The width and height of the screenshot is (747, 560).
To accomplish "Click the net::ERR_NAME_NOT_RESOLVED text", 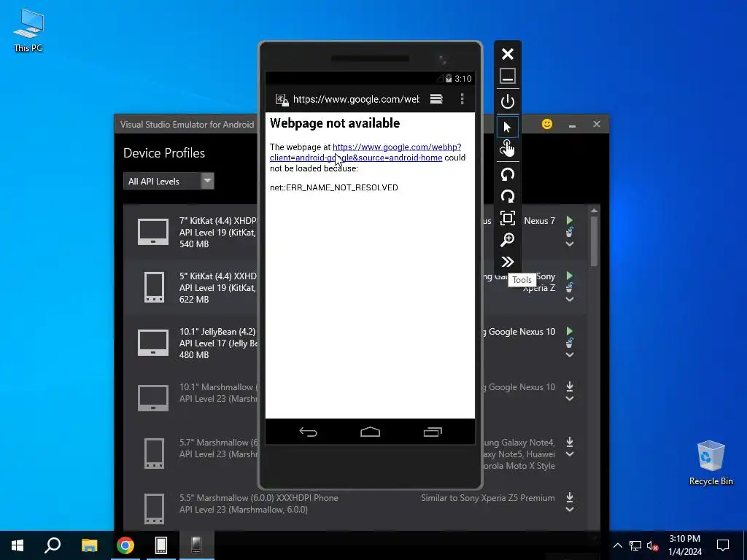I will [x=334, y=187].
